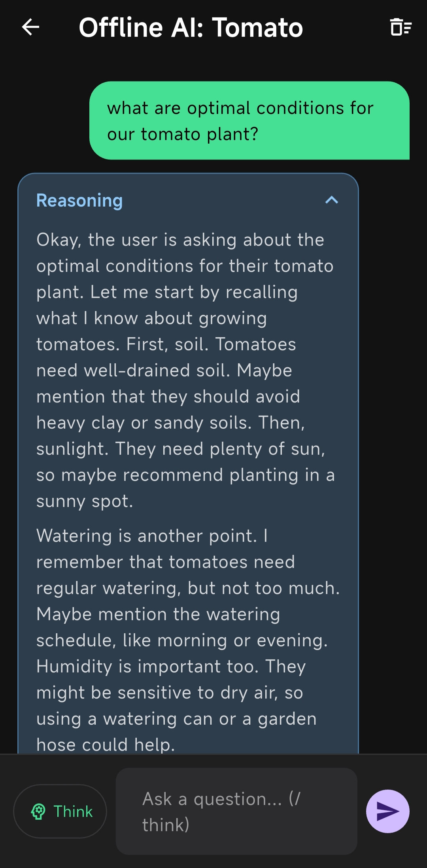This screenshot has height=868, width=427.
Task: Clear chat with the delete-list icon
Action: 401,27
